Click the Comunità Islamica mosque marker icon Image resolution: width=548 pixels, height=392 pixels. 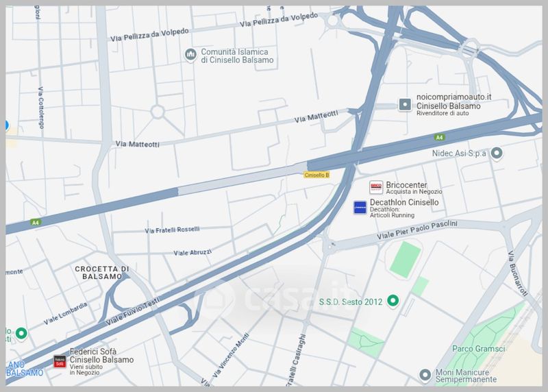click(190, 55)
